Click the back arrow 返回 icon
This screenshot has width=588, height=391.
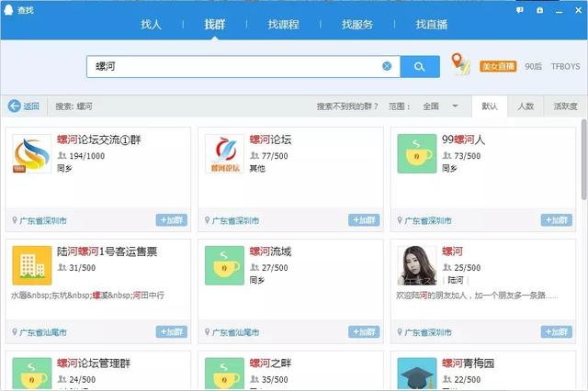pos(15,106)
